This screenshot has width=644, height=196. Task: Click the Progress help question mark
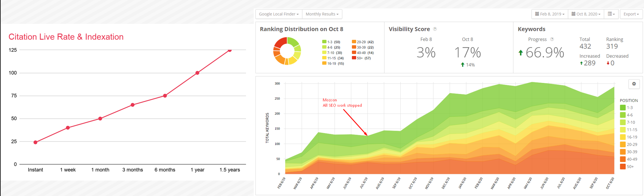(x=552, y=39)
